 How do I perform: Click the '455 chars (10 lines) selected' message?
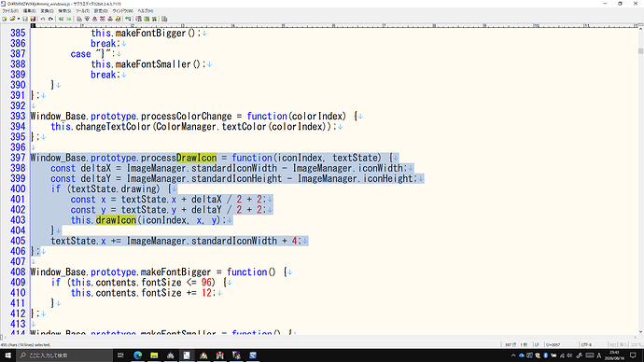coord(25,345)
